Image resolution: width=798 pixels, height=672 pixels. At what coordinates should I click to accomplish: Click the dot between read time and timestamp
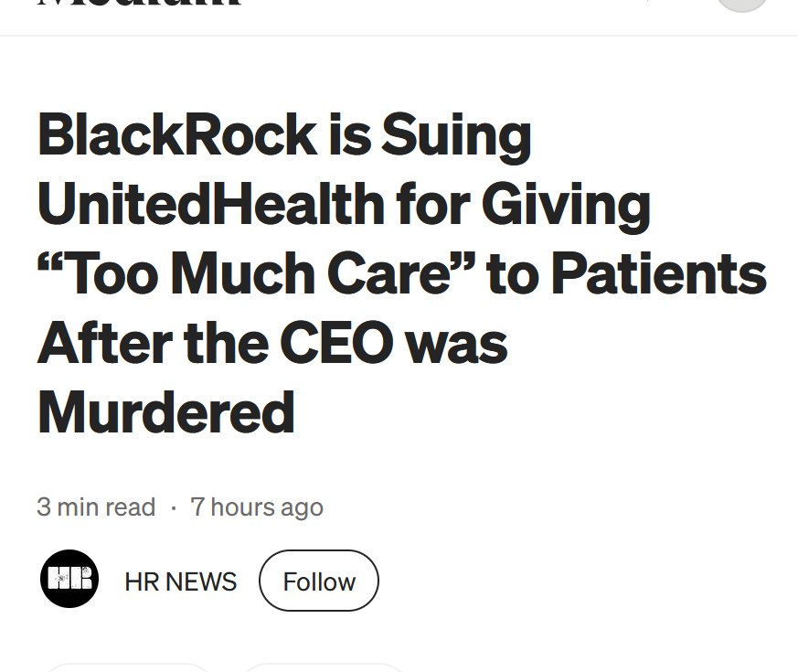(174, 507)
